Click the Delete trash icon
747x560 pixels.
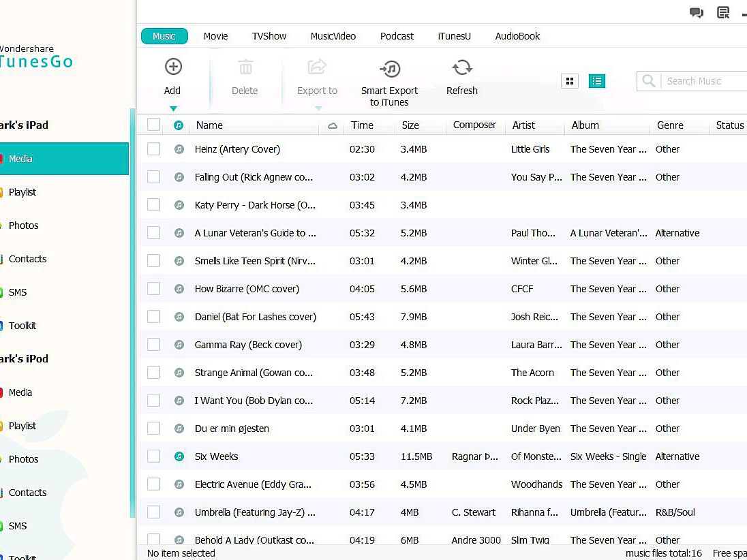[x=245, y=67]
